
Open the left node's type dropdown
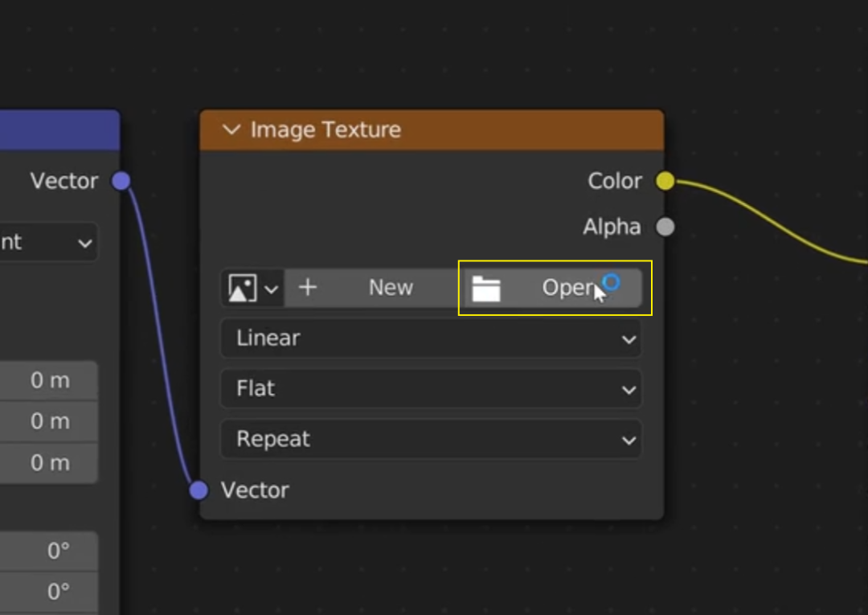point(48,242)
